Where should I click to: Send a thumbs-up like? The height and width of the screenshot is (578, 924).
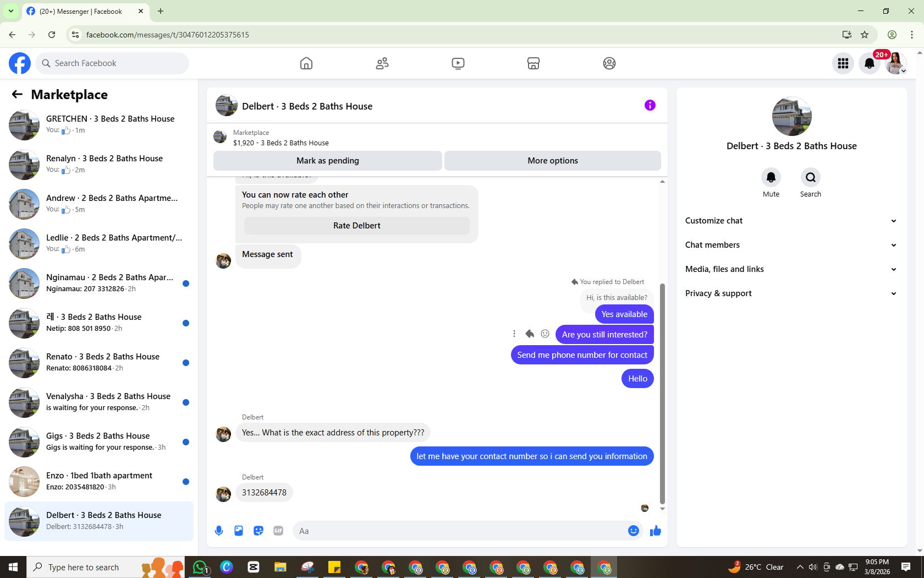click(x=656, y=531)
